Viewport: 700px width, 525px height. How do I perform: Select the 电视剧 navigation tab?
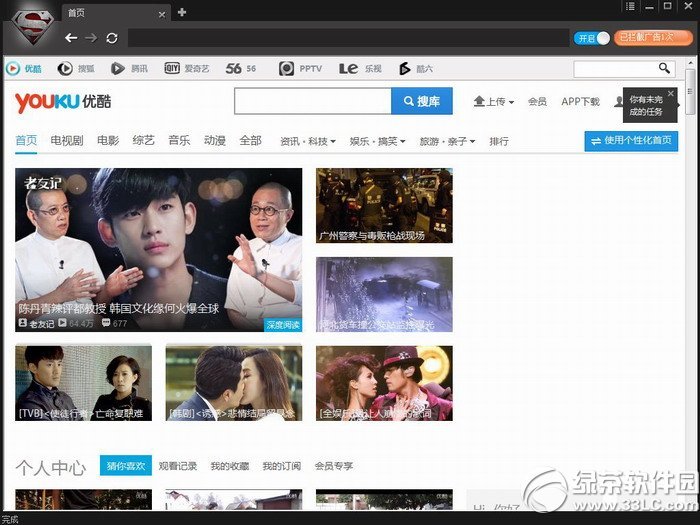(x=67, y=141)
